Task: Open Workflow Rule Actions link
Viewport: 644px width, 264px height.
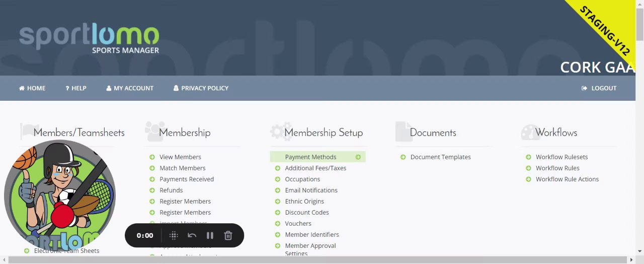Action: coord(567,179)
